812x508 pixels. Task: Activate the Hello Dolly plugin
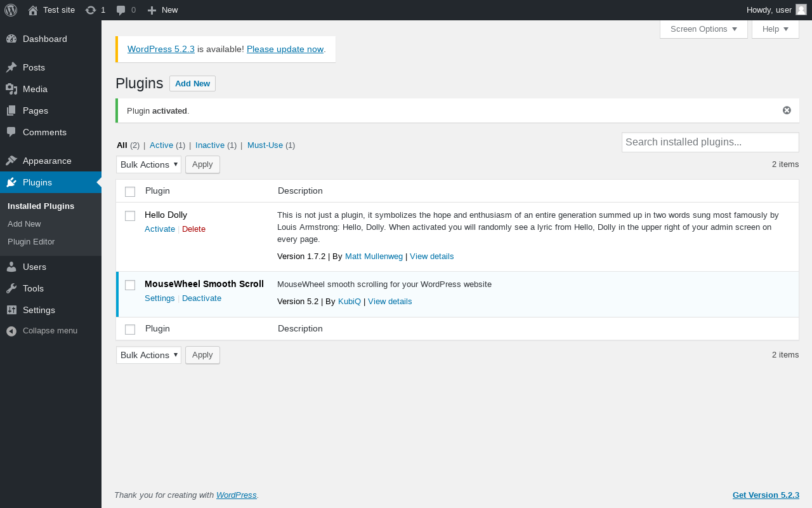coord(160,229)
